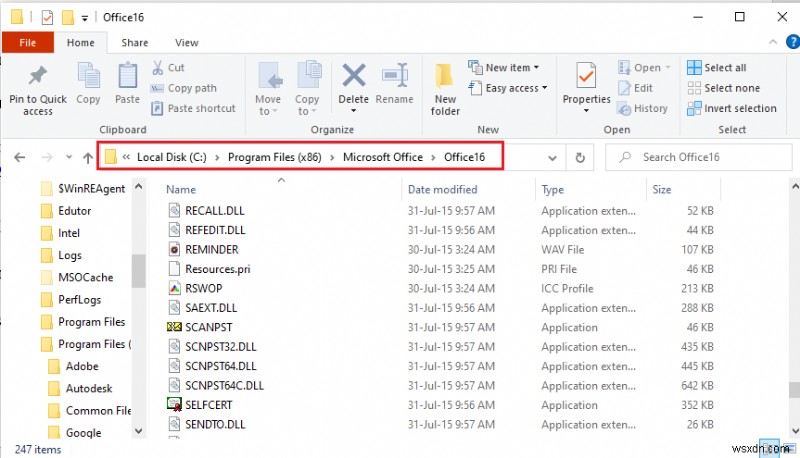Sort by the Type column header
This screenshot has height=458, width=800.
(553, 190)
